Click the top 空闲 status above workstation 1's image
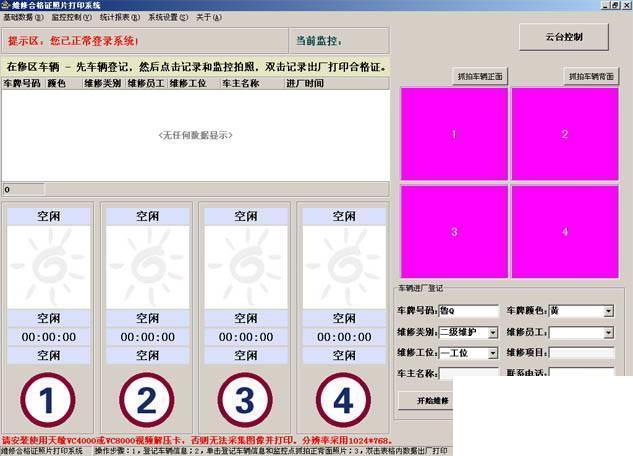The width and height of the screenshot is (633, 456). click(x=48, y=216)
